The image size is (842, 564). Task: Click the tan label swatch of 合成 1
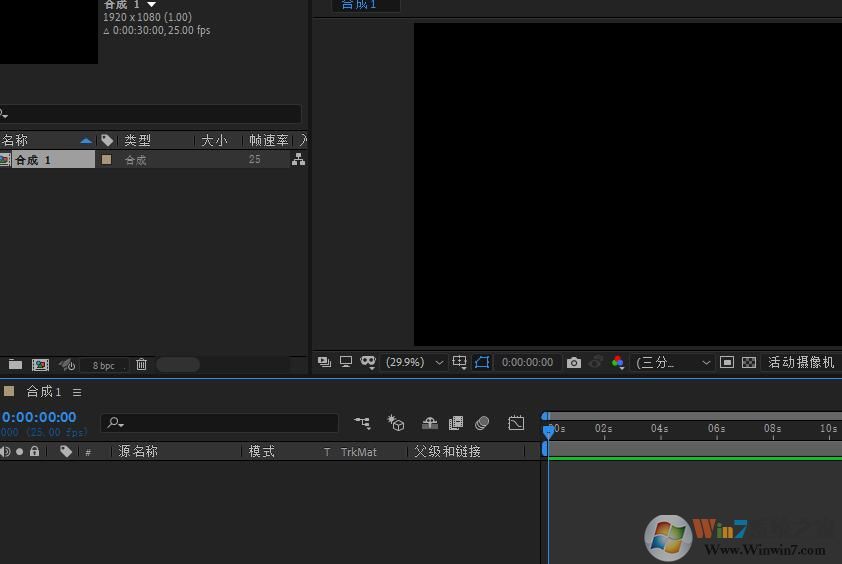[x=107, y=160]
